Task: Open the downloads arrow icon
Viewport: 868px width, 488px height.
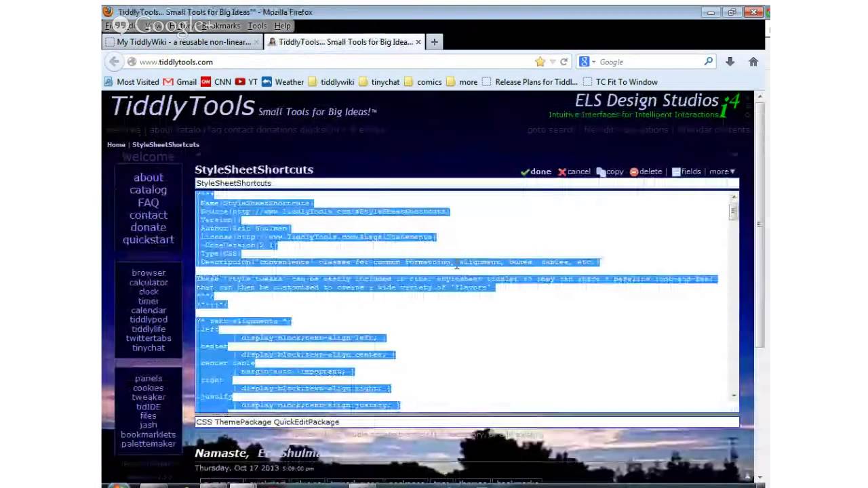Action: pos(730,62)
